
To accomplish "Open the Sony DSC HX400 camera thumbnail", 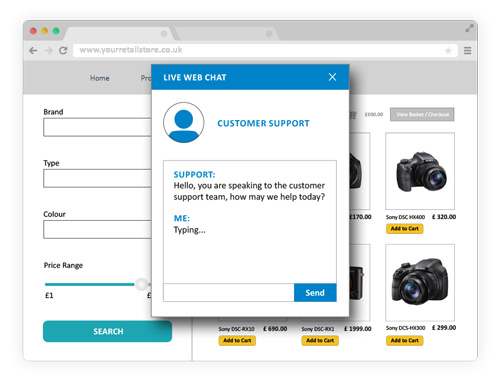I will coord(420,171).
